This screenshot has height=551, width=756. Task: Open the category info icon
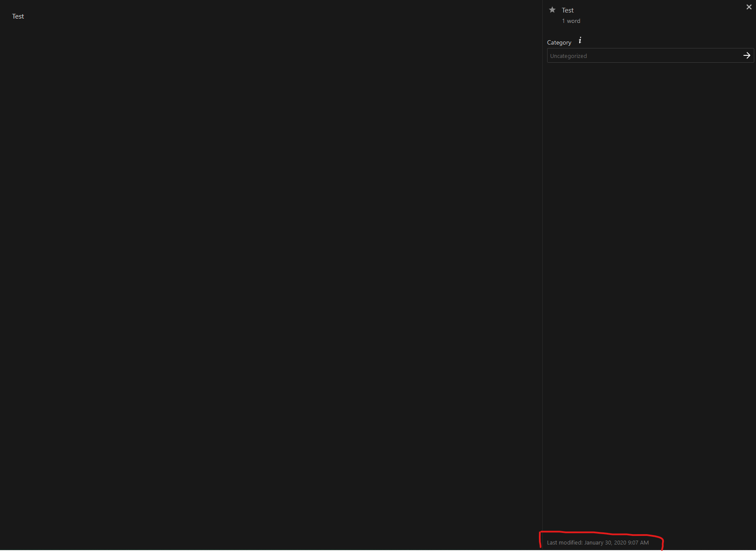(580, 40)
